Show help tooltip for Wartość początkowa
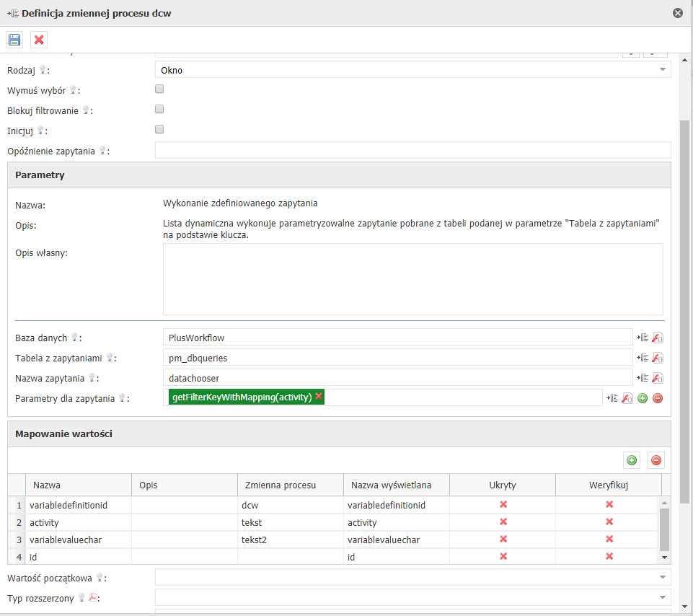 point(100,578)
